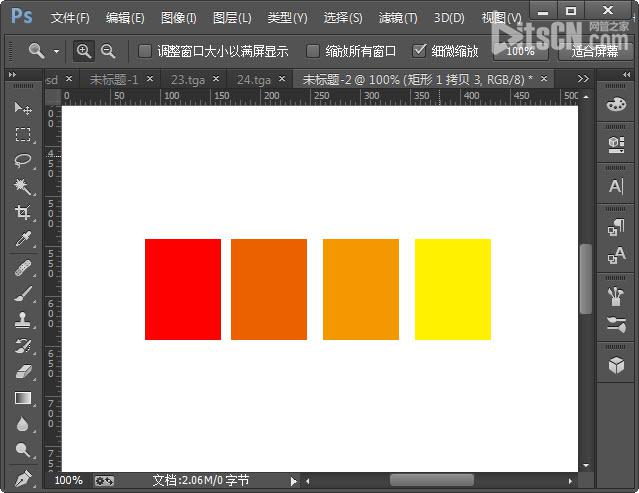Show more document tabs overflow arrows
Viewport: 639px width, 493px height.
pos(583,79)
